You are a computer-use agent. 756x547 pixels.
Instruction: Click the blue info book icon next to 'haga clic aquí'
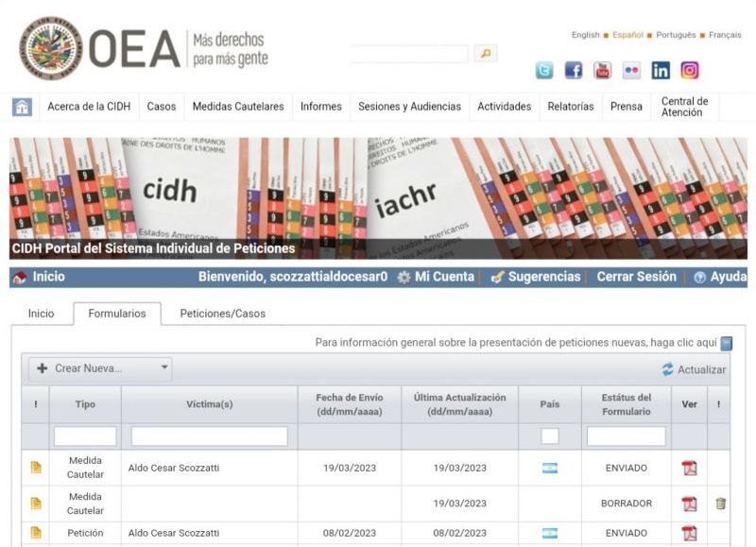pos(726,344)
